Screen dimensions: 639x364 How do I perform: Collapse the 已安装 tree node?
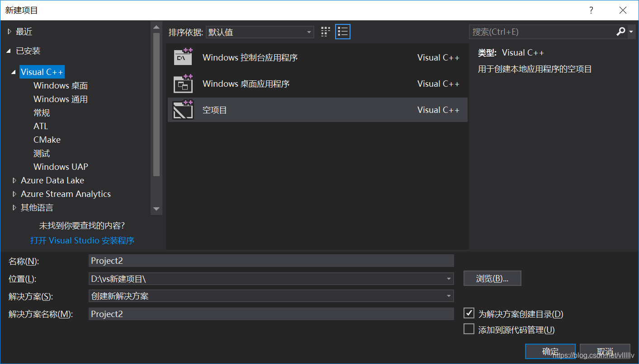9,51
